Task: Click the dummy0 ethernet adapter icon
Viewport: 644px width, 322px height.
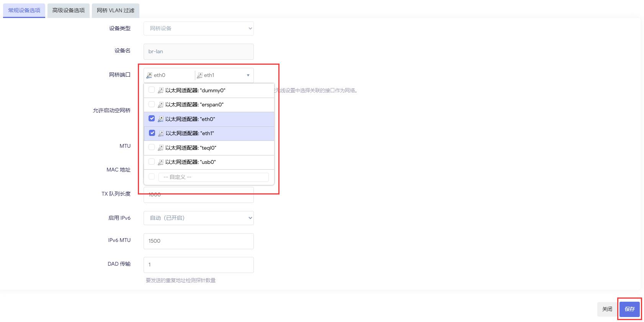Action: (x=160, y=90)
